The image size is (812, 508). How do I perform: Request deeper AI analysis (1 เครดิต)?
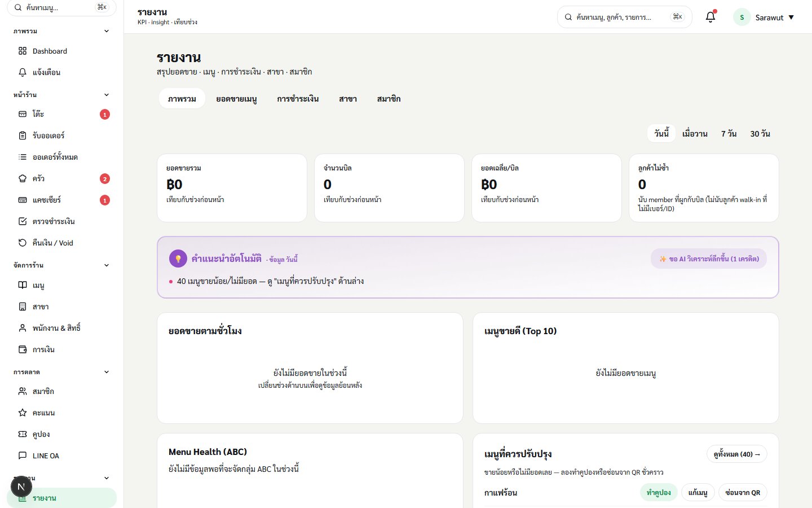coord(709,259)
